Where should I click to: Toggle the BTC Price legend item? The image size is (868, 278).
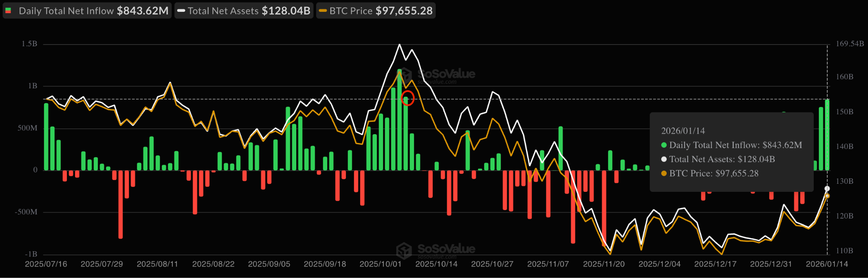(376, 11)
